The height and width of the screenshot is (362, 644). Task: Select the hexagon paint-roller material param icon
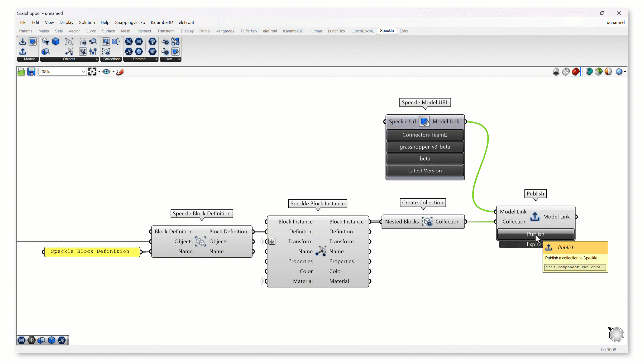point(152,41)
